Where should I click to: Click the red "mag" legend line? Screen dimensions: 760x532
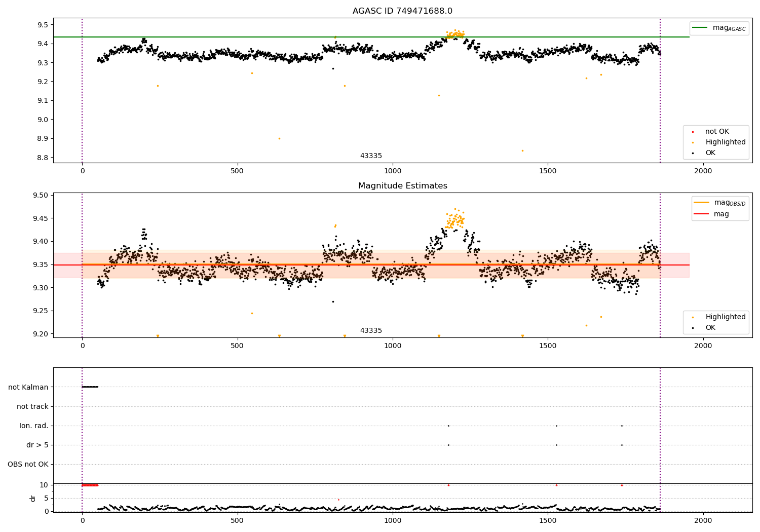701,214
